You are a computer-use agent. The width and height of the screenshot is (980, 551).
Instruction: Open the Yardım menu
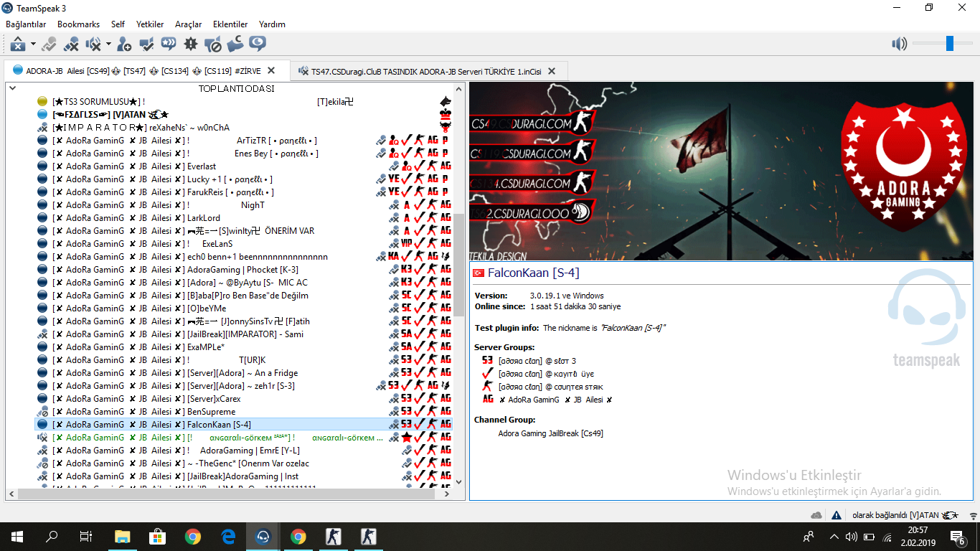(x=272, y=24)
